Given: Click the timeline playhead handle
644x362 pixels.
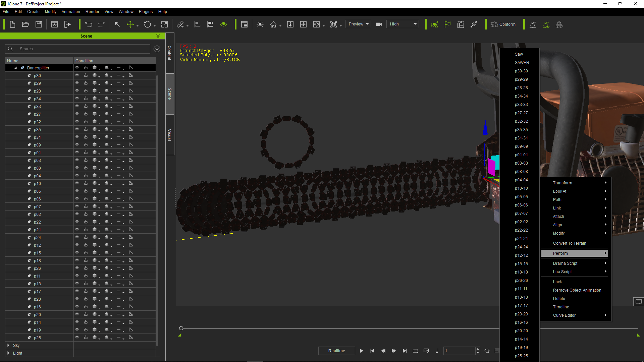Looking at the screenshot, I should tap(181, 328).
